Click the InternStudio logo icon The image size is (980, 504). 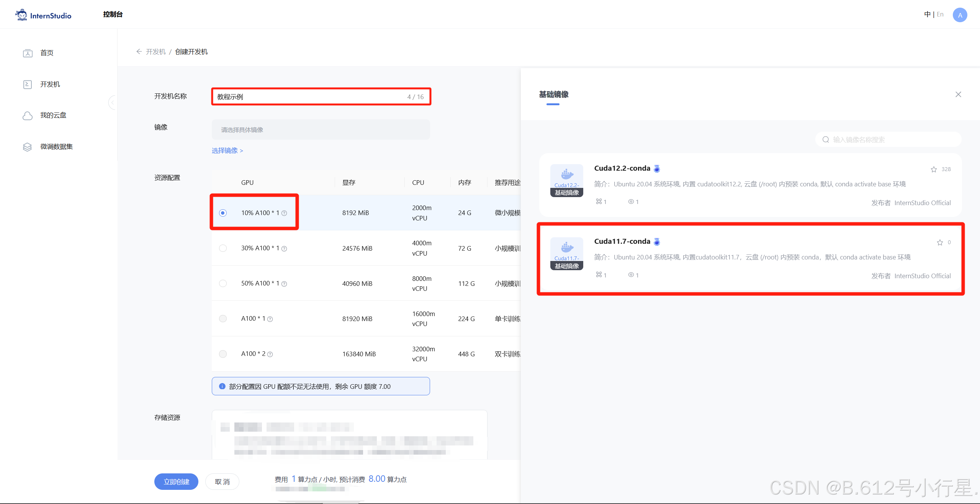point(21,15)
